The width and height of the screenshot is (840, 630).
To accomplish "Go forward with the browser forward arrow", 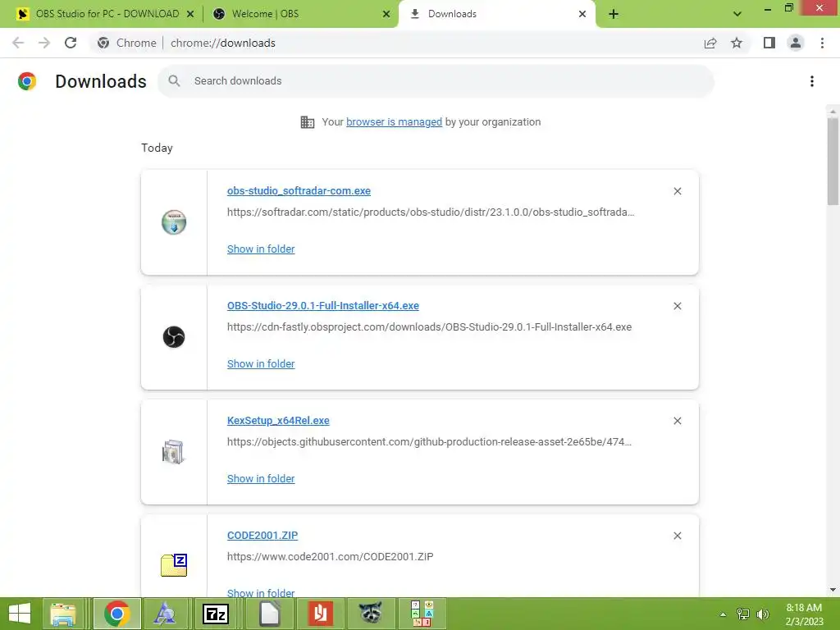I will (x=44, y=43).
